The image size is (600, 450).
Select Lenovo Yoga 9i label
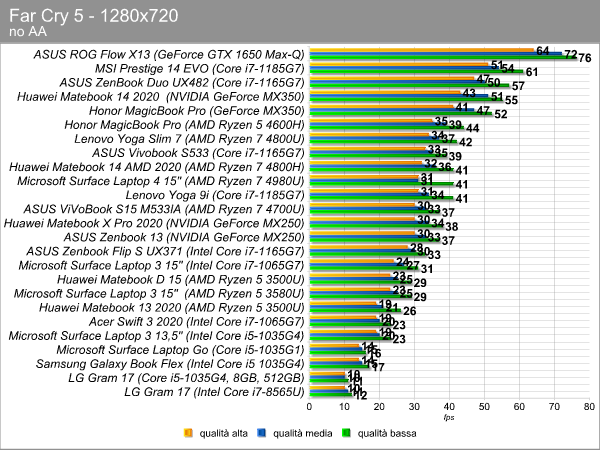(215, 195)
